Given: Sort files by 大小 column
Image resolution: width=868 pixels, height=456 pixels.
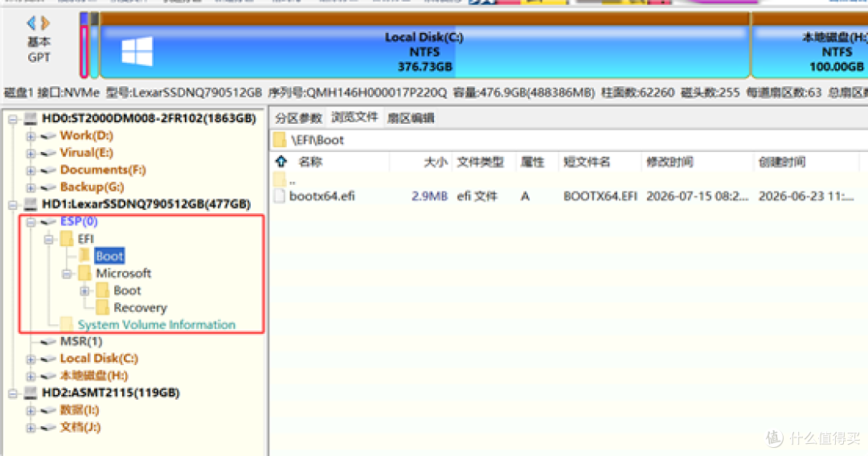Looking at the screenshot, I should 435,162.
